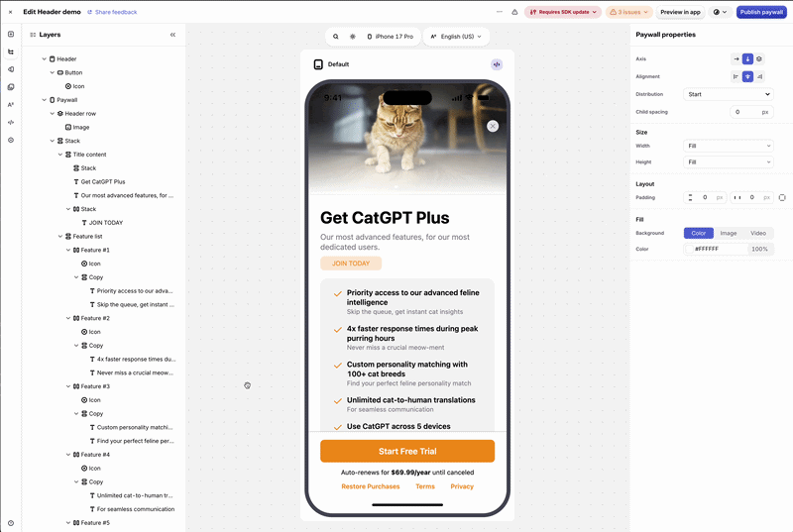Click Publish paywall button
This screenshot has width=793, height=532.
pyautogui.click(x=761, y=12)
